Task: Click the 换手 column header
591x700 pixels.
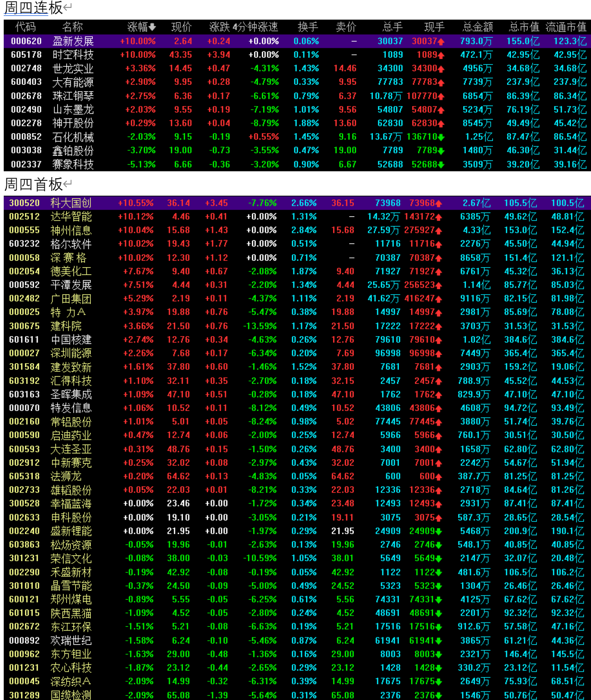Action: tap(308, 27)
